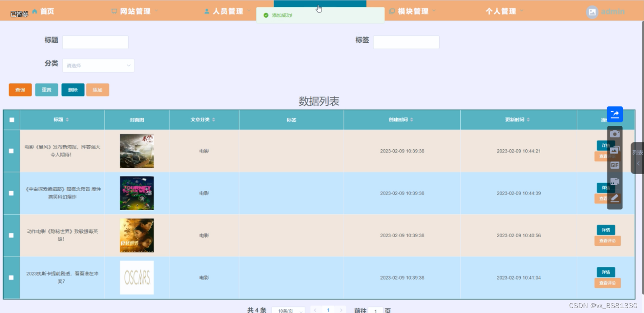The height and width of the screenshot is (313, 644).
Task: Click the video camera record icon
Action: pos(615,181)
